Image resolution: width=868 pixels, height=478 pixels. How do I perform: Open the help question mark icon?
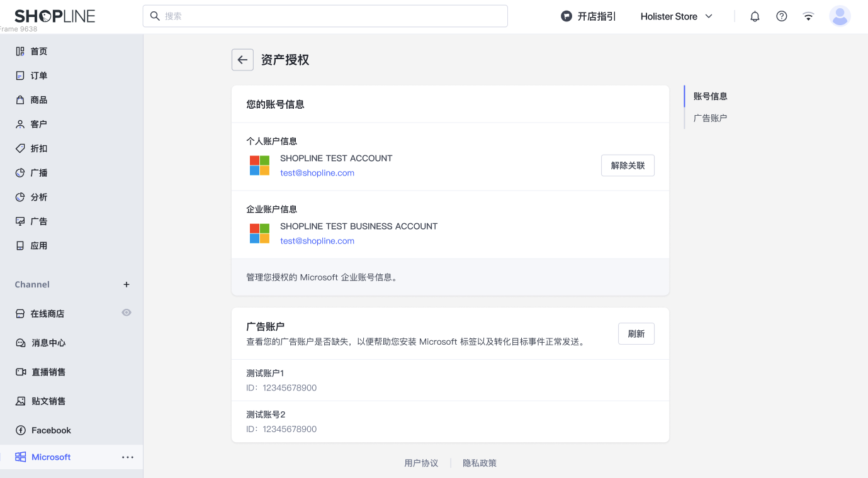click(x=781, y=16)
